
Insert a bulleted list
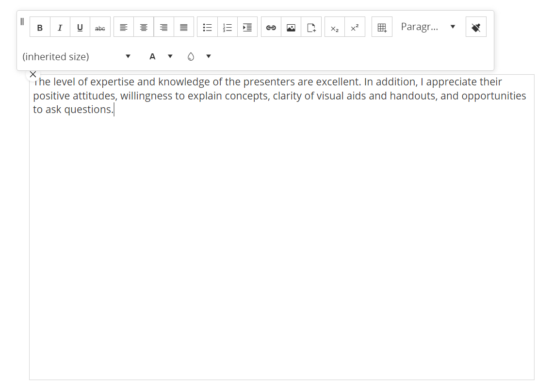click(x=208, y=27)
